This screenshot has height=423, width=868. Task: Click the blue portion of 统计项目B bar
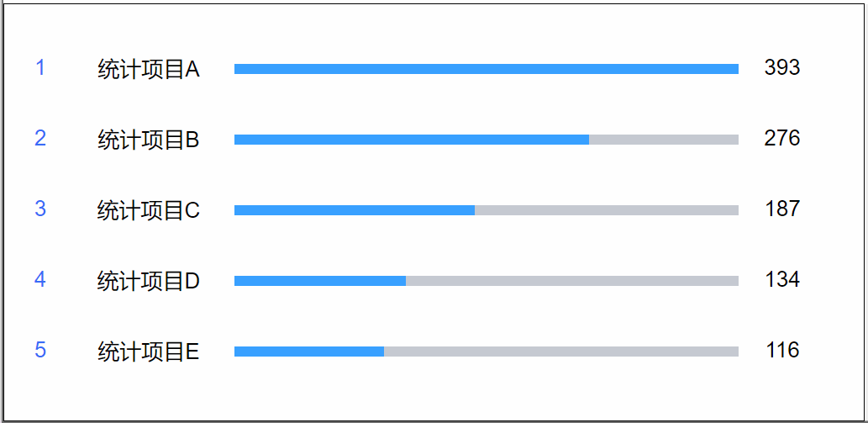tap(411, 140)
